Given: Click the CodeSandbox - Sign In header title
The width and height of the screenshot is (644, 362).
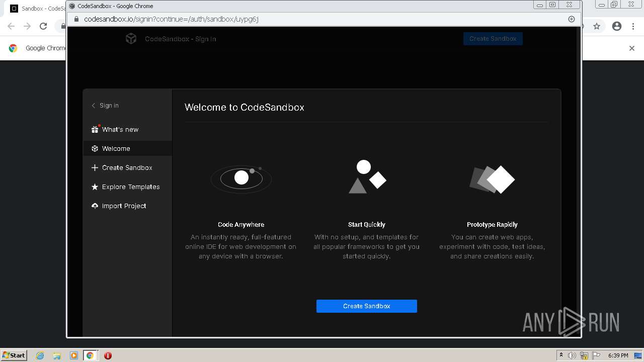Looking at the screenshot, I should coord(181,39).
